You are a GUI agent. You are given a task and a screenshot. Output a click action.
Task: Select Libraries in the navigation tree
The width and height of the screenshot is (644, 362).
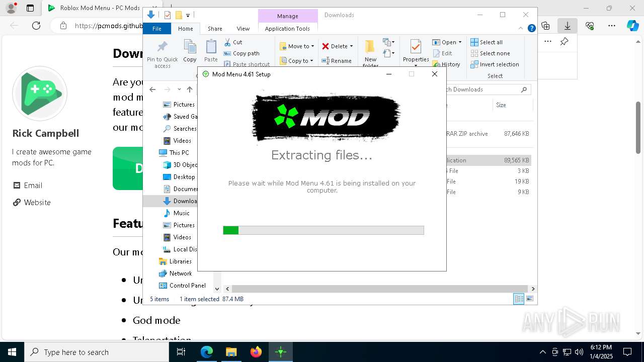(175, 261)
